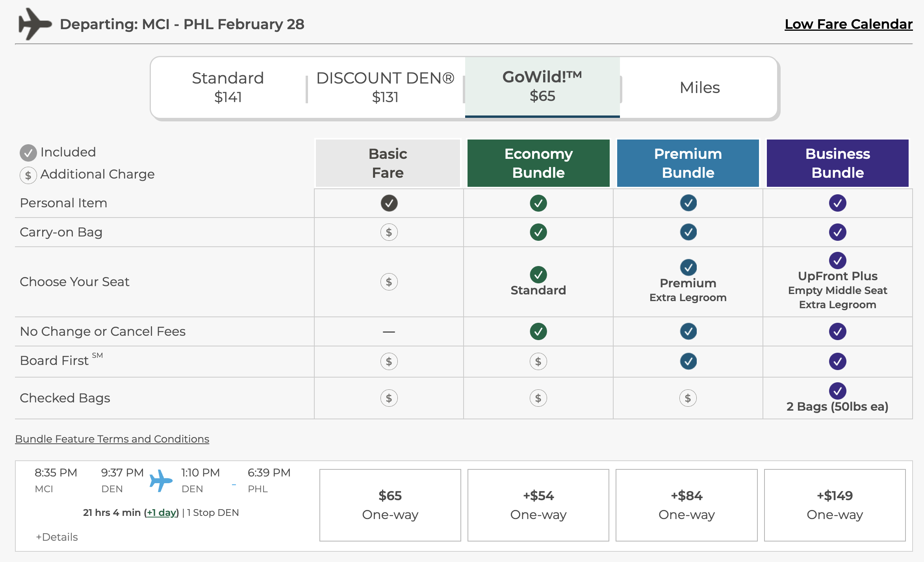Click Board First checkmark under Business Bundle

(838, 361)
